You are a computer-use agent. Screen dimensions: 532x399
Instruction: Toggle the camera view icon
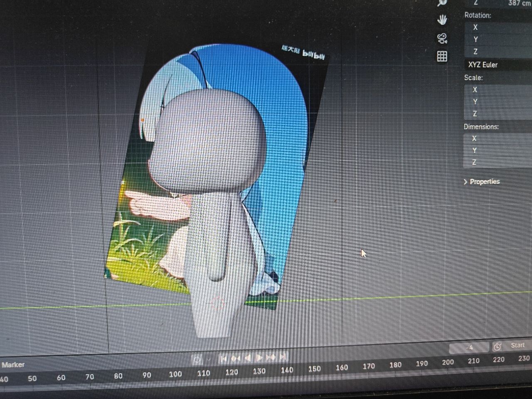[x=442, y=38]
